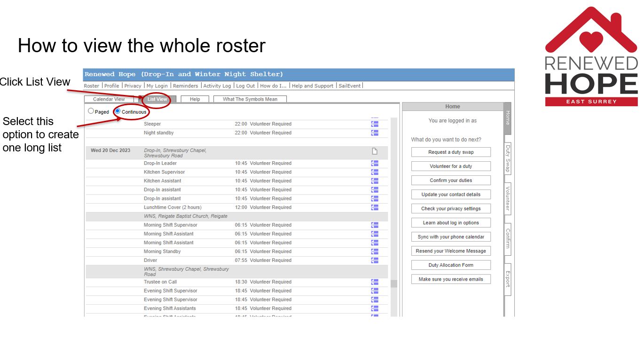Screen dimensions: 644x339
Task: Click the 'Home' panel header
Action: [453, 107]
